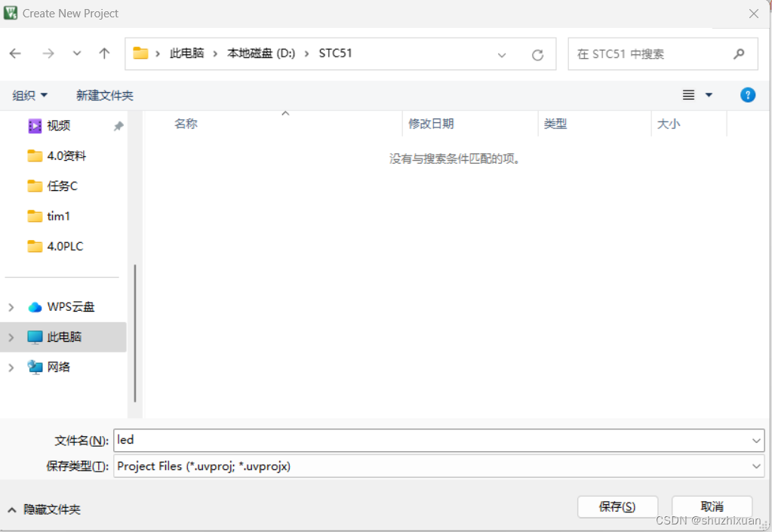Click the 保存 button

(617, 506)
